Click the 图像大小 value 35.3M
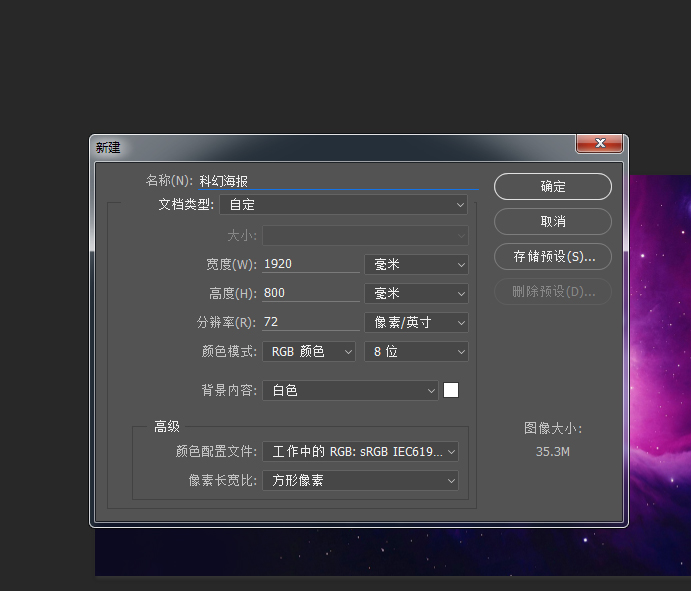691x591 pixels. [553, 452]
